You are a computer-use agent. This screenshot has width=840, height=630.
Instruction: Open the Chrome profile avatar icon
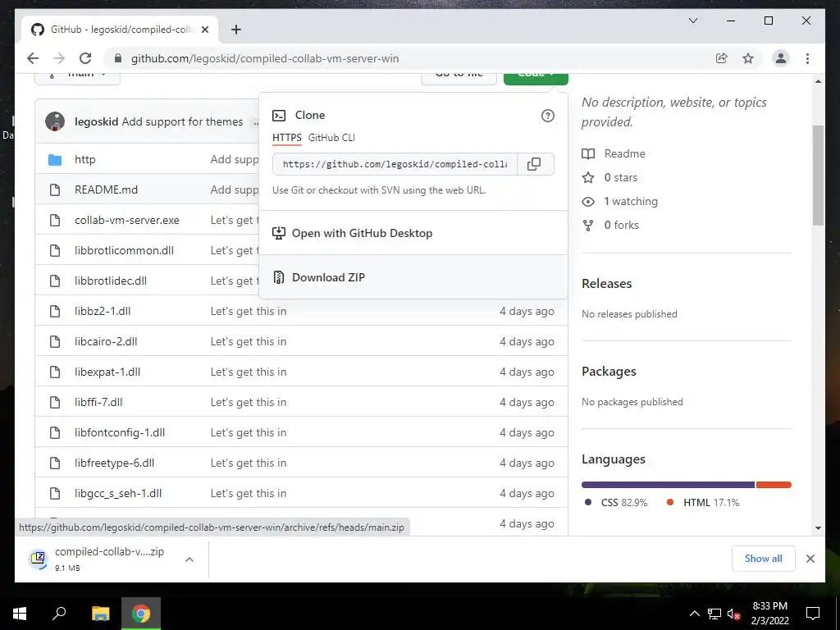(x=781, y=58)
